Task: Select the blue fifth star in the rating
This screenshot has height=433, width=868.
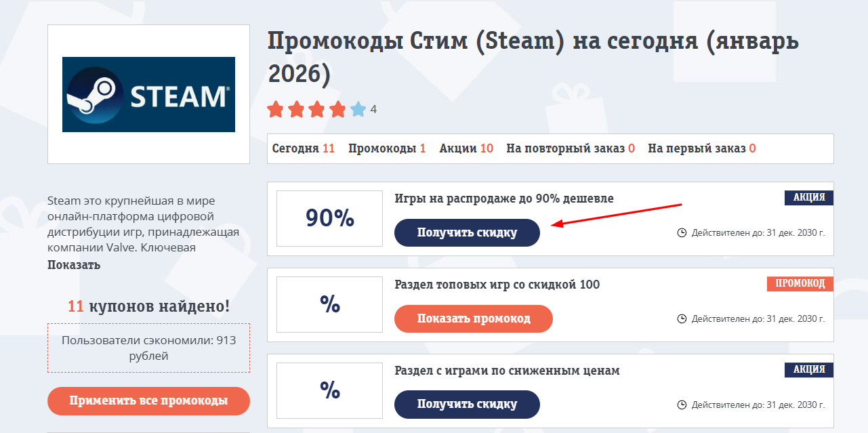Action: pos(356,108)
